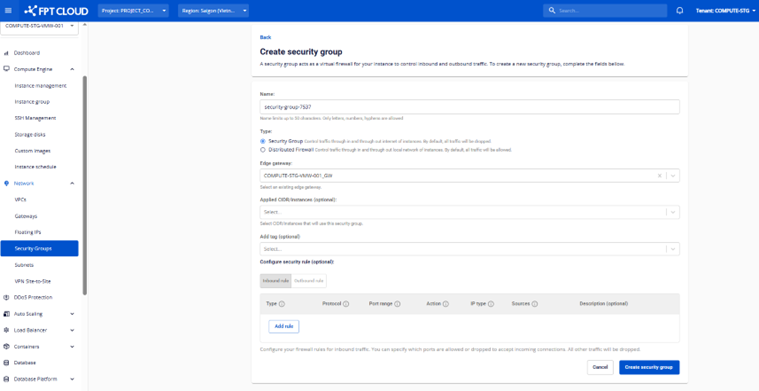Click info icon next to Type column
This screenshot has width=759, height=391.
[282, 304]
